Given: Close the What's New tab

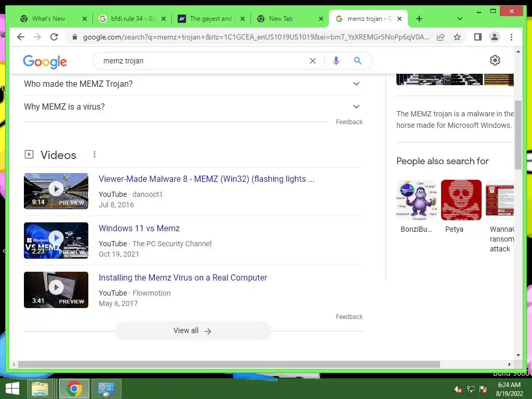Looking at the screenshot, I should [x=85, y=19].
